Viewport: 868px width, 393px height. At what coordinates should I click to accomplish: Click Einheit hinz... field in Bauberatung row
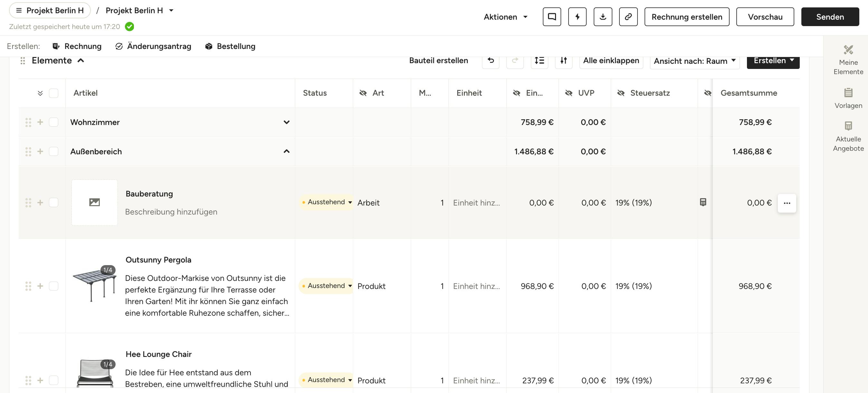pos(476,203)
